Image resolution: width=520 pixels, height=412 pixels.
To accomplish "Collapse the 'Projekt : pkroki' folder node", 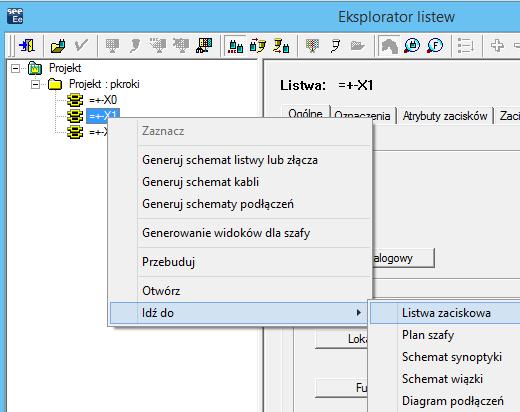I will click(x=35, y=84).
